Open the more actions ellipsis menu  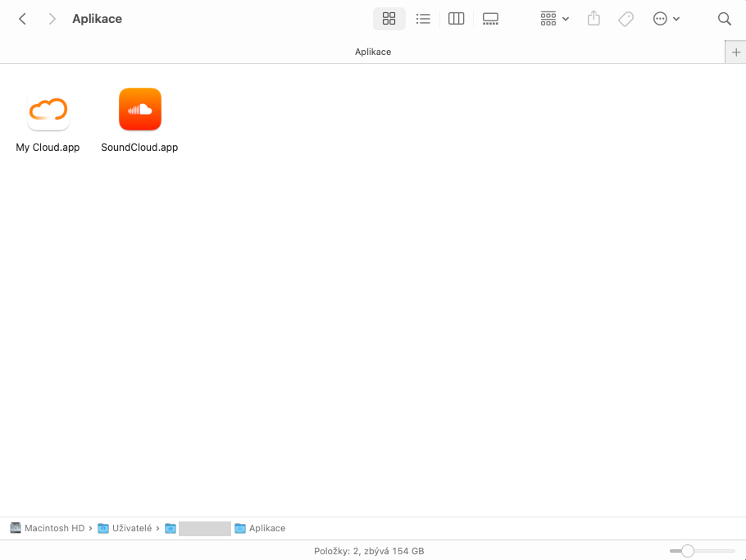[x=666, y=19]
